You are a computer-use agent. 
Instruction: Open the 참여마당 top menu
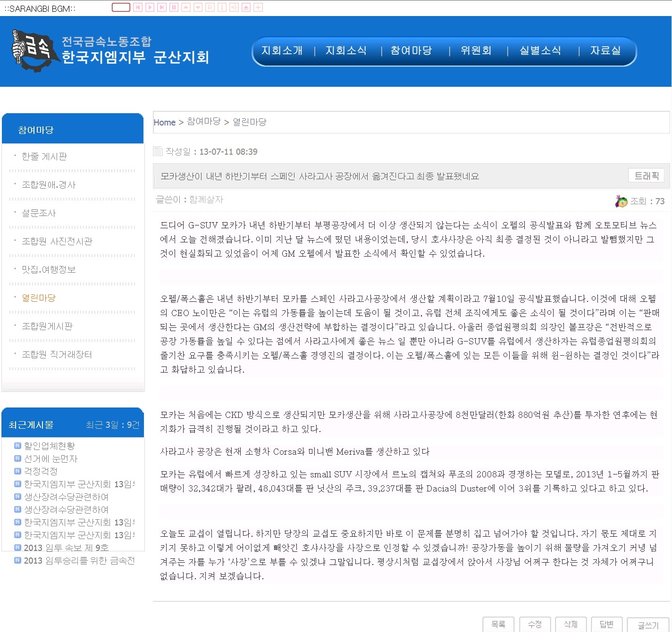(x=411, y=50)
